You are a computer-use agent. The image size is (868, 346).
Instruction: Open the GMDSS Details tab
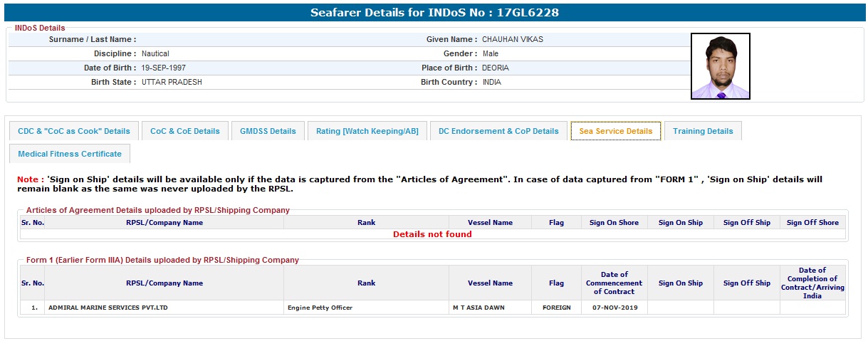point(268,131)
